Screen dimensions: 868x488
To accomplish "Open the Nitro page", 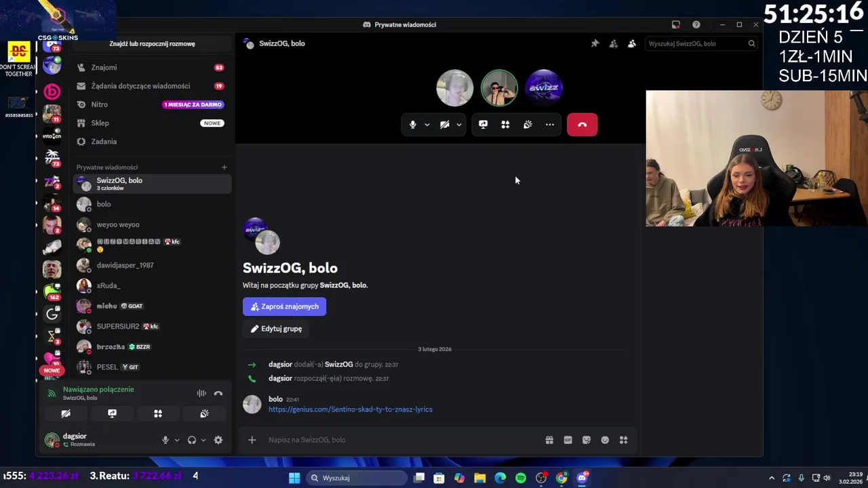I will pos(151,104).
